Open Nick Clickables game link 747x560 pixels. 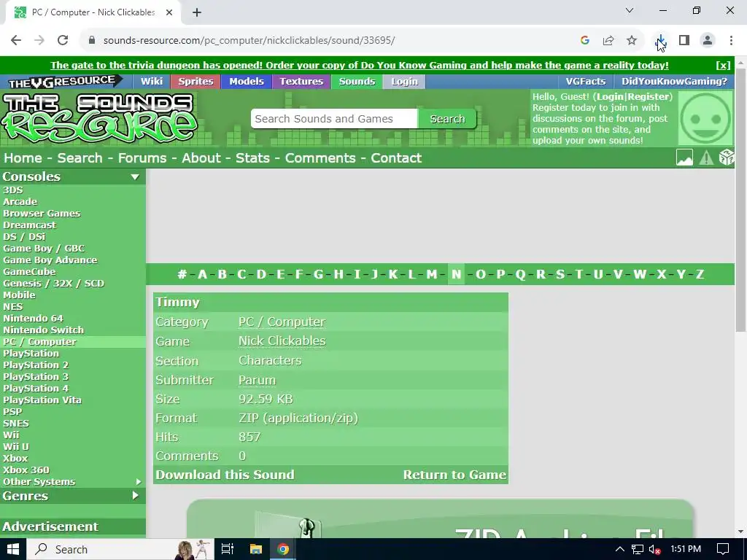(x=282, y=341)
